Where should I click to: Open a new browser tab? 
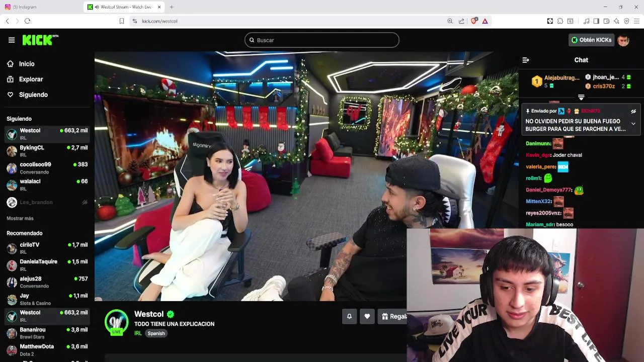coord(172,7)
